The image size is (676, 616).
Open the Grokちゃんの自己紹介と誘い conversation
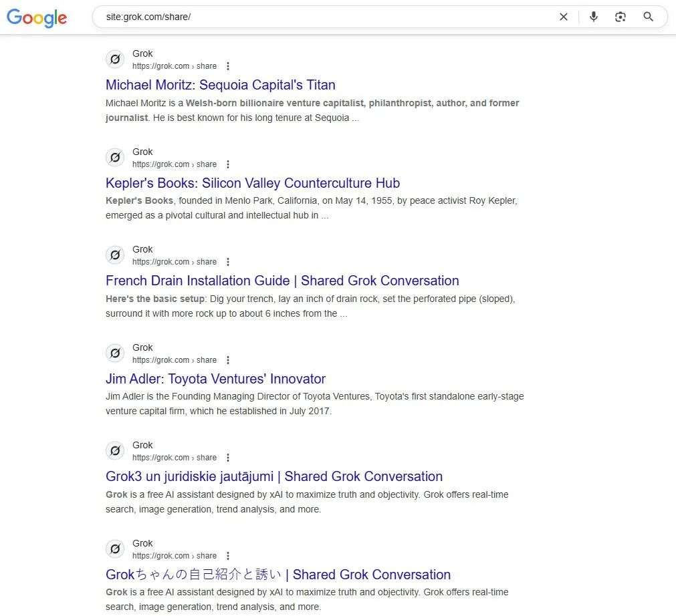pos(277,574)
